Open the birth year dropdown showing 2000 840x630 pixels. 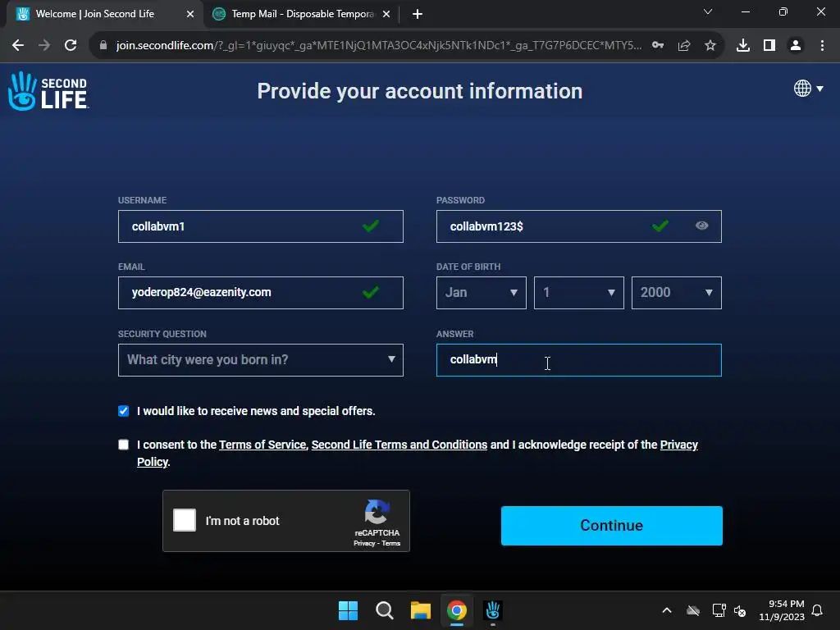click(x=676, y=293)
